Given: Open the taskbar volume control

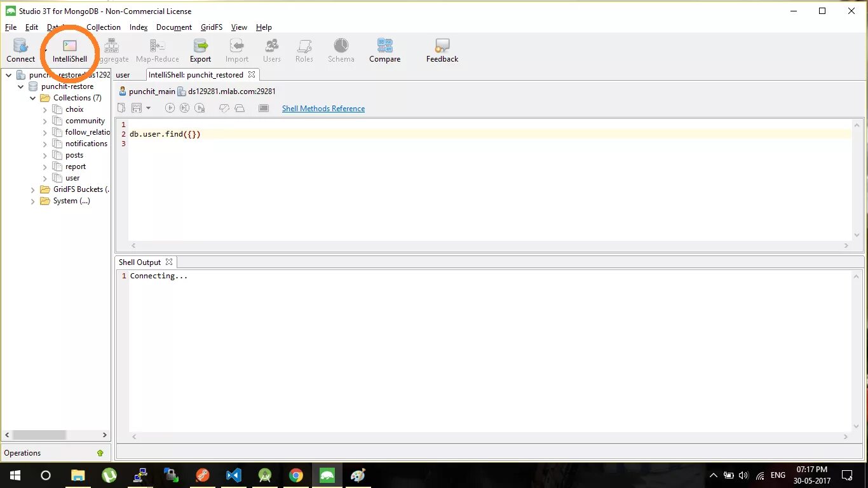Looking at the screenshot, I should pyautogui.click(x=744, y=475).
